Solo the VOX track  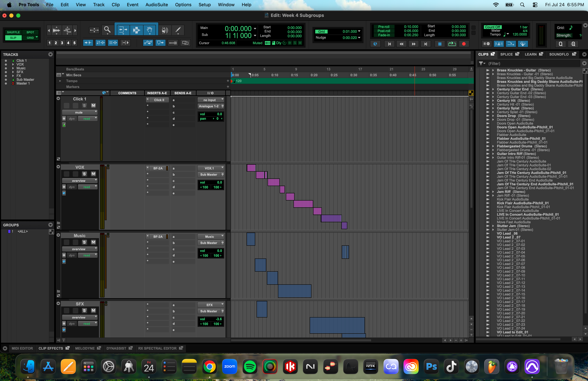tap(84, 174)
